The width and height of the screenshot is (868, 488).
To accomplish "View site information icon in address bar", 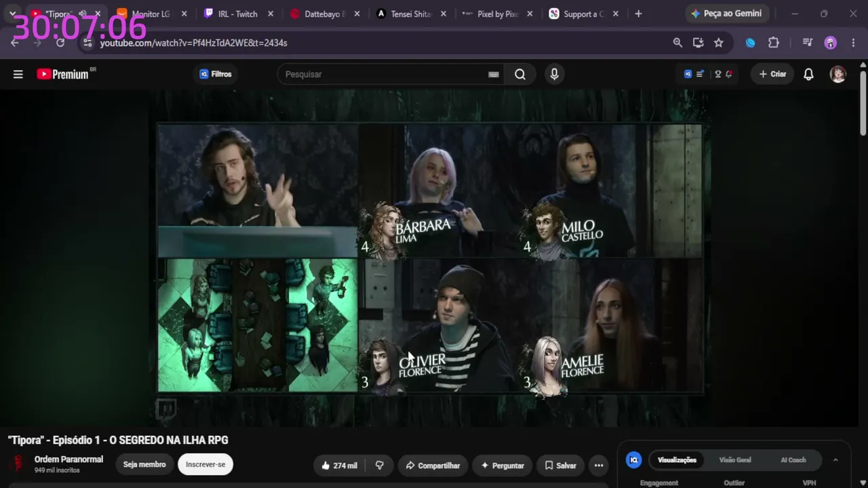I will pos(87,43).
